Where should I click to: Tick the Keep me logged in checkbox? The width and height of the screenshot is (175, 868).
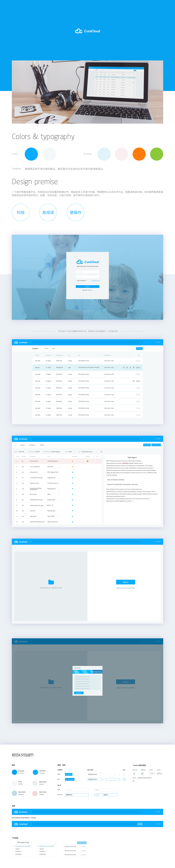pos(76,281)
